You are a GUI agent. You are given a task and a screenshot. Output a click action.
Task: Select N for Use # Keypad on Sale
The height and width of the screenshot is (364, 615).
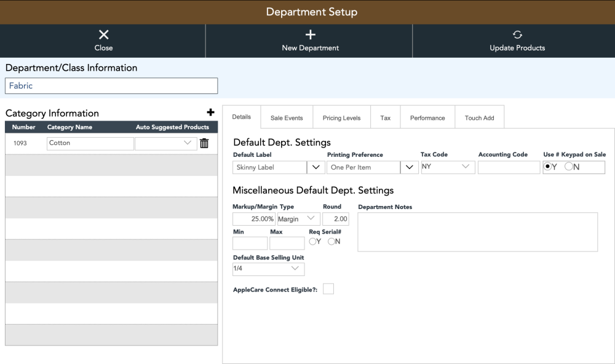point(569,167)
